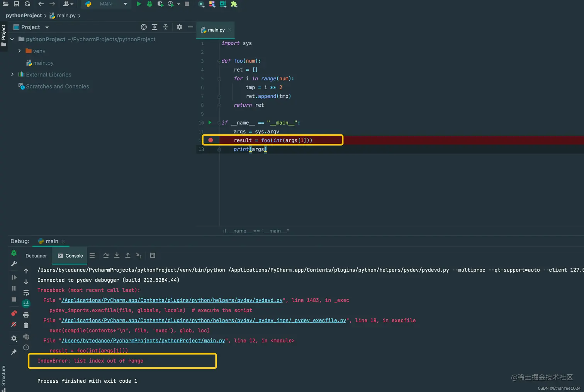This screenshot has height=392, width=584.
Task: Open the _pydev_execfile.py traceback link
Action: 204,320
